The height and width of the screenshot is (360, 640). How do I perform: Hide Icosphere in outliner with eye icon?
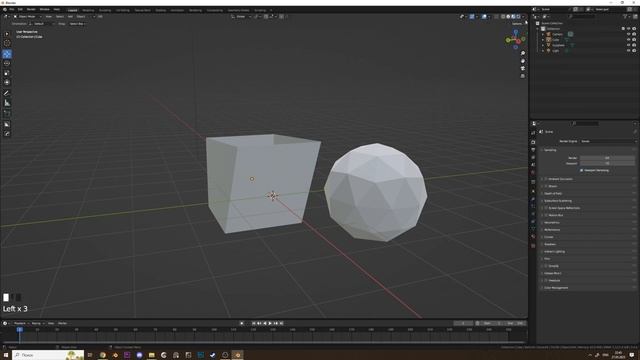click(x=629, y=45)
